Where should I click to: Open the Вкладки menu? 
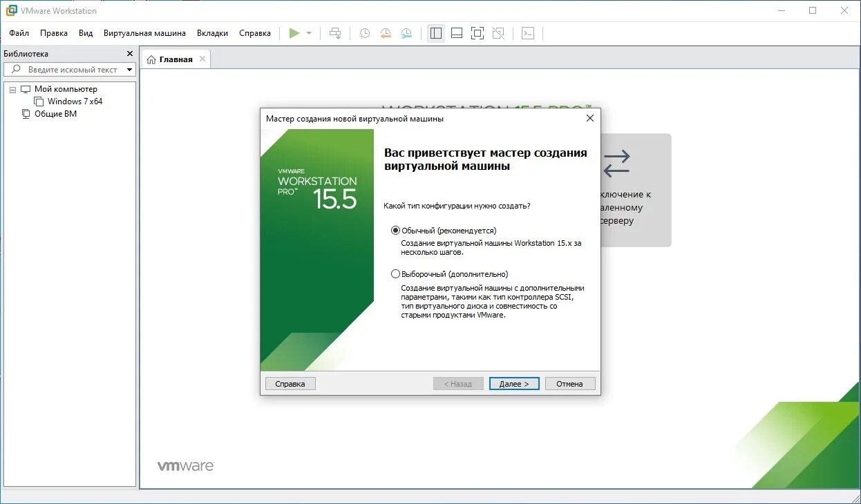pos(212,33)
